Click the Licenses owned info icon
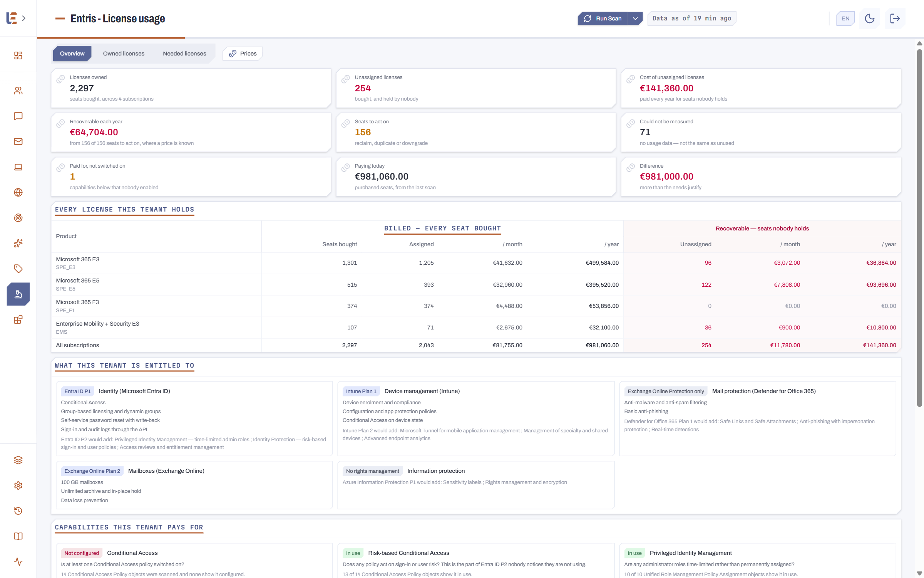Screen dimensions: 924x578 60,79
